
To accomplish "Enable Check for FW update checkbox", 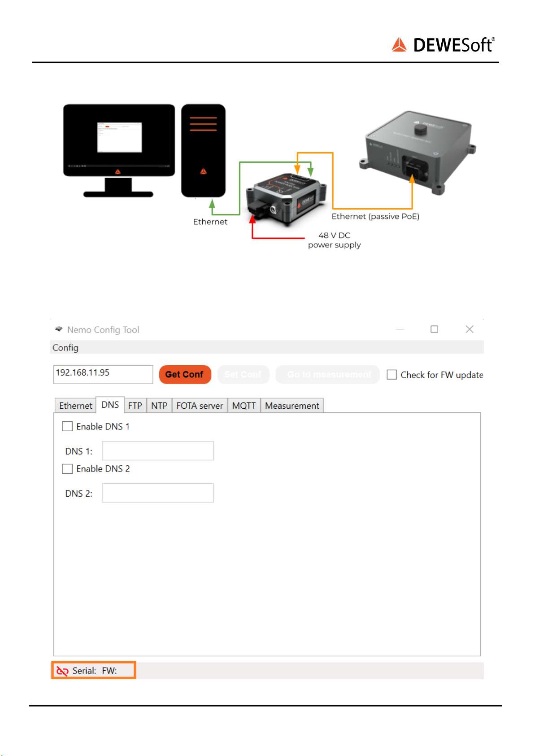I will [x=391, y=375].
